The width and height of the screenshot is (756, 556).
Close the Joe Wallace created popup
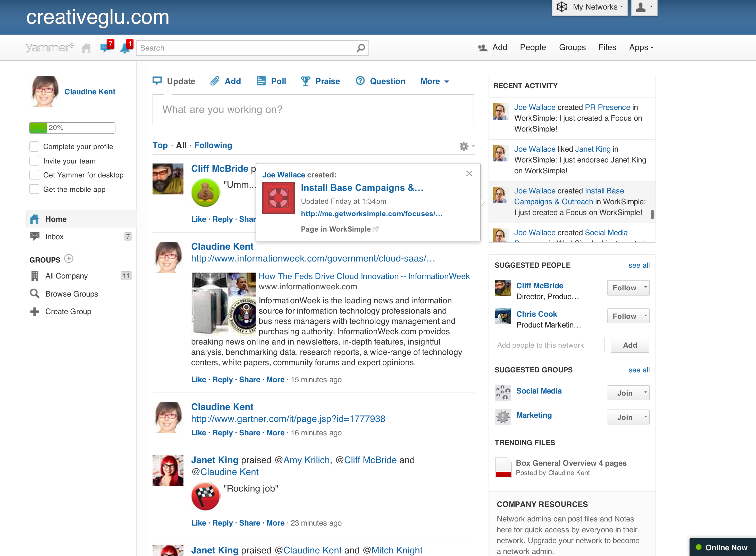(x=469, y=173)
